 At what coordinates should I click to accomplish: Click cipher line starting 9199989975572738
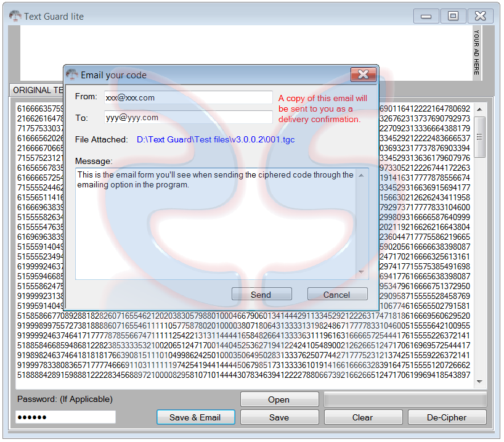coord(243,326)
